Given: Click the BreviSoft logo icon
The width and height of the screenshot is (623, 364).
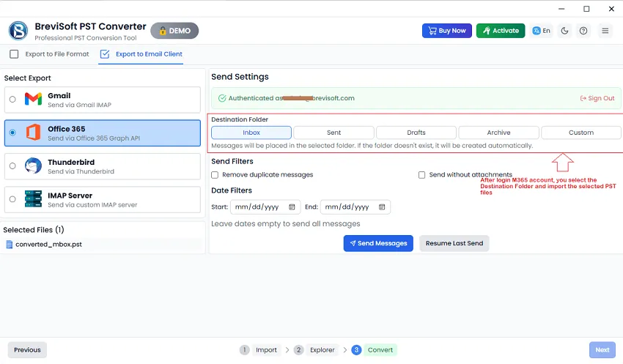Looking at the screenshot, I should click(18, 31).
